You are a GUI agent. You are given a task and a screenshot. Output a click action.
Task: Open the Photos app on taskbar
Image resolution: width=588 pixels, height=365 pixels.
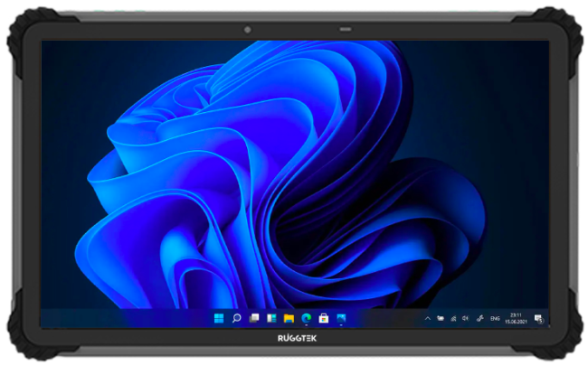341,318
